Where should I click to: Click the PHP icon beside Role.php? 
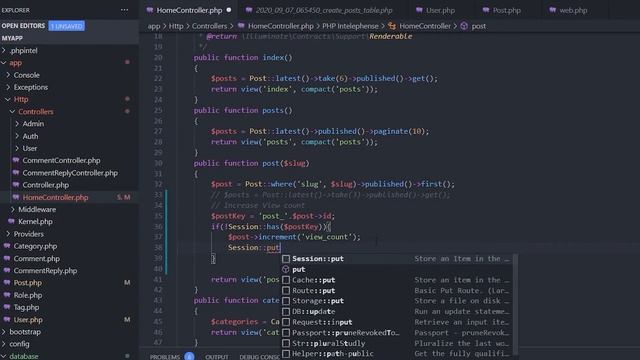point(7,295)
